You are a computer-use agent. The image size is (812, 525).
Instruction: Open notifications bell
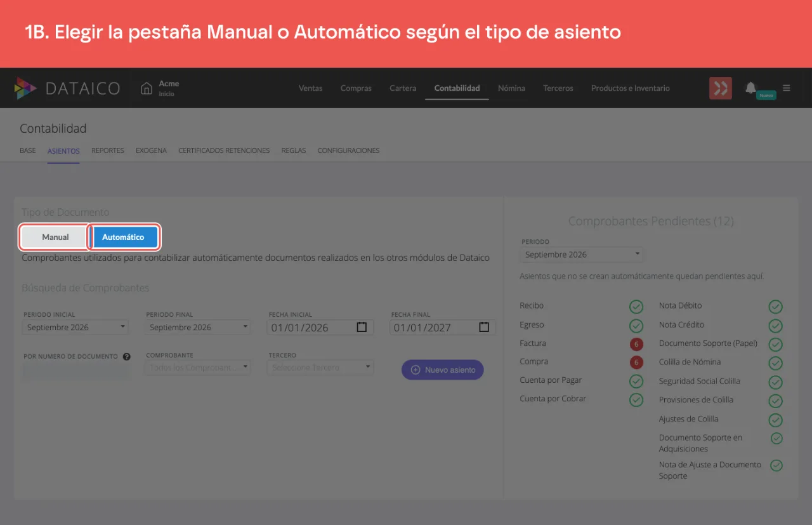[x=751, y=88]
